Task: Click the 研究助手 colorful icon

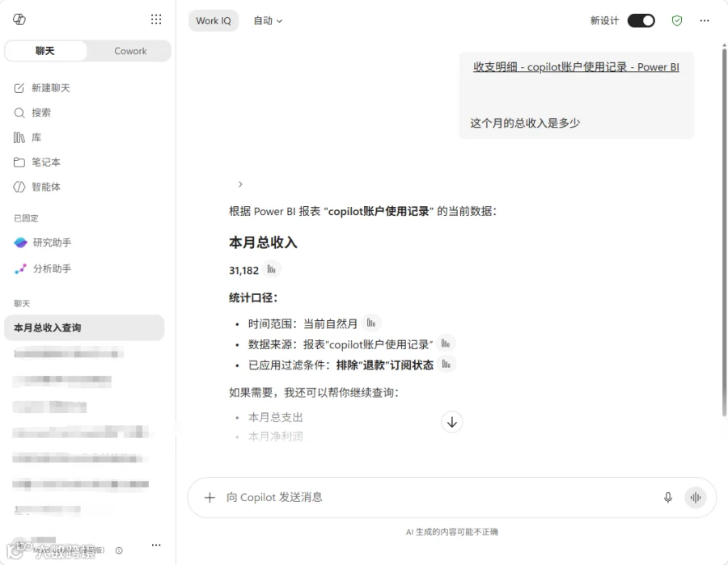Action: pos(20,242)
